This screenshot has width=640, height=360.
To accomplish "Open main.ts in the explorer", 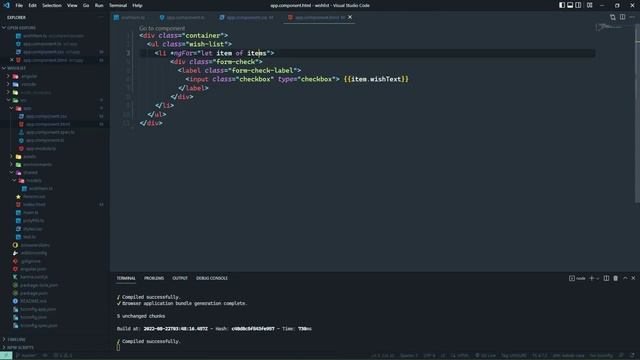I will (x=31, y=213).
